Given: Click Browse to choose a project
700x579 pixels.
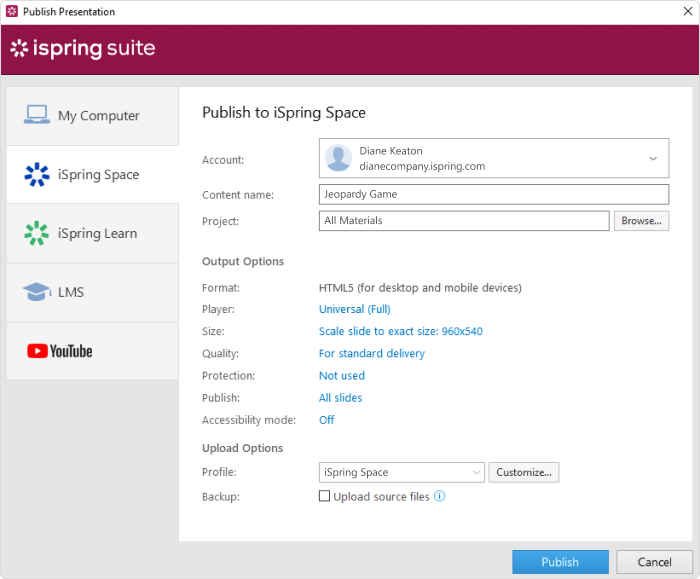Looking at the screenshot, I should 641,221.
